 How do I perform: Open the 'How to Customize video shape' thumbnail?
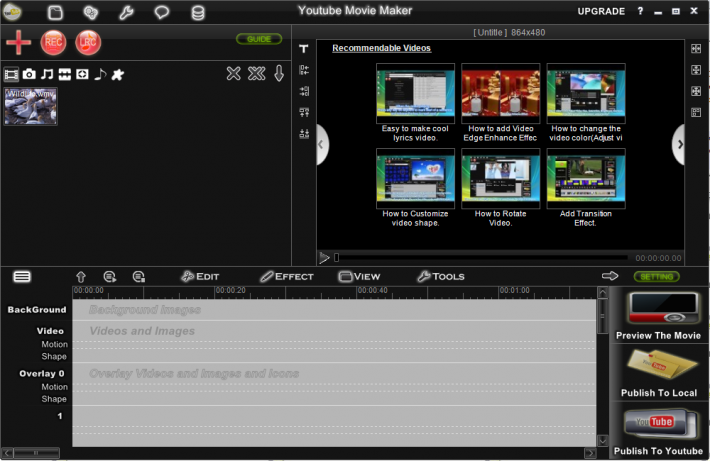pos(415,178)
